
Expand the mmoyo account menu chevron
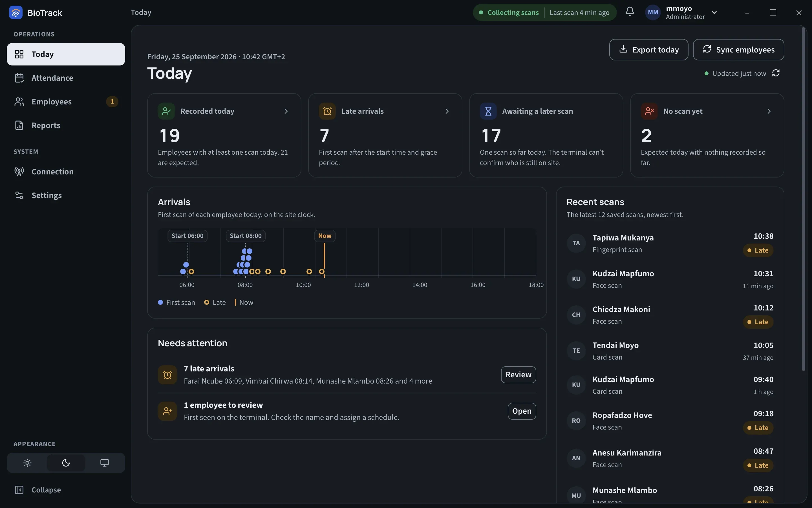coord(714,12)
